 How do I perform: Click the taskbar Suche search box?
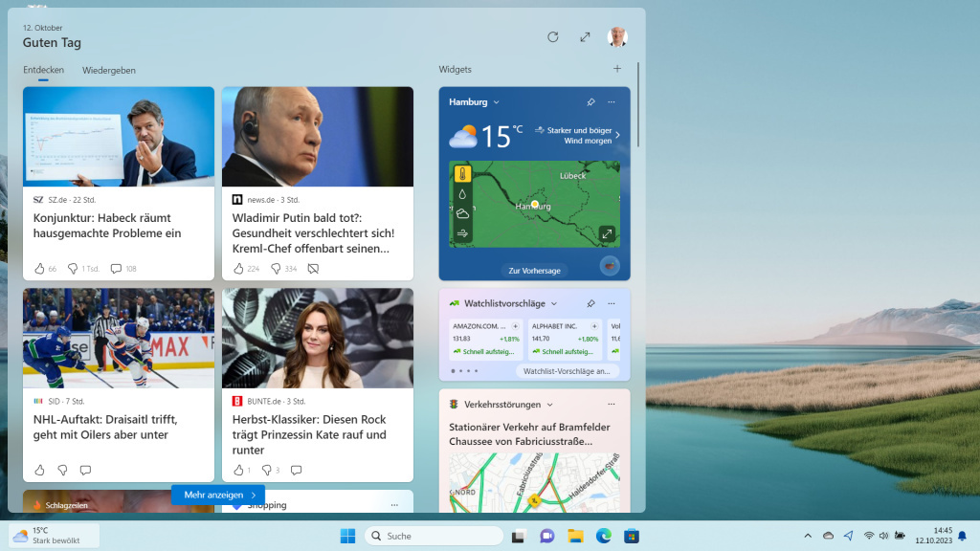tap(434, 536)
